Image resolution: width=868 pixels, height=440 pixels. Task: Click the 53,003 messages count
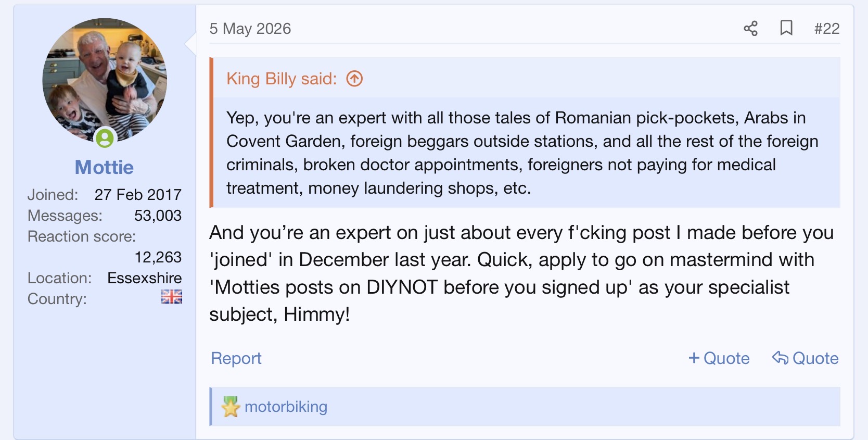pyautogui.click(x=158, y=216)
